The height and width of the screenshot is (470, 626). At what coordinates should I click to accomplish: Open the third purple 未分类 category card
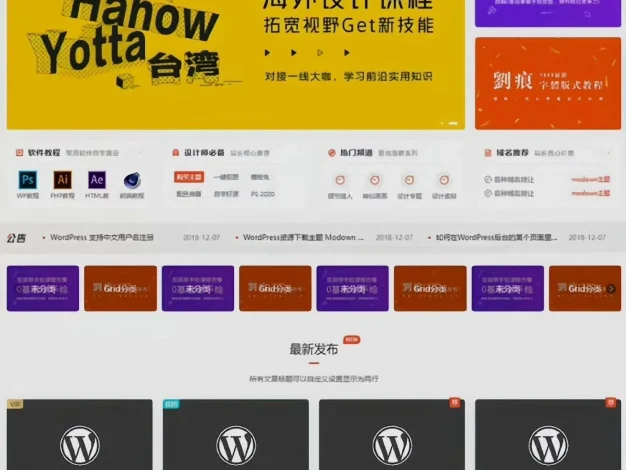click(x=353, y=288)
